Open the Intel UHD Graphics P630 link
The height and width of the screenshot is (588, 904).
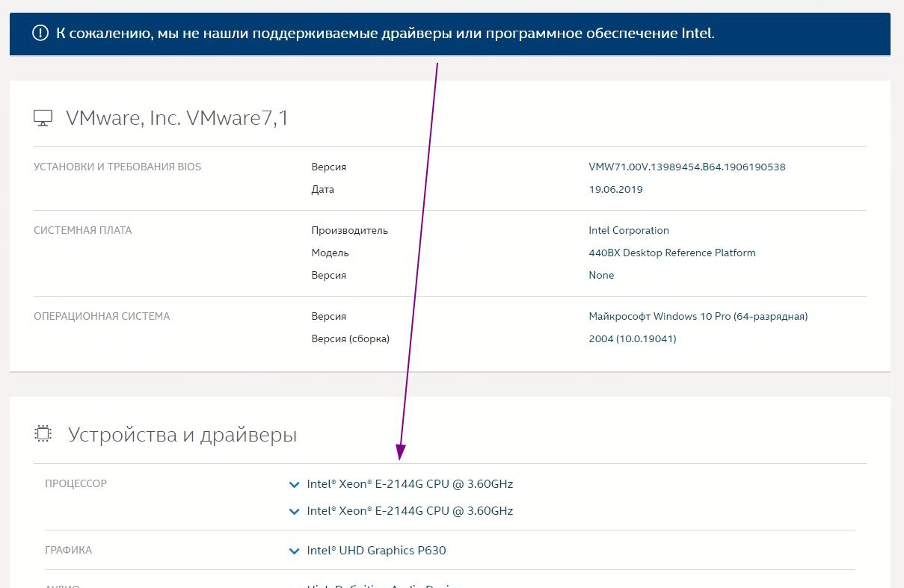click(376, 551)
